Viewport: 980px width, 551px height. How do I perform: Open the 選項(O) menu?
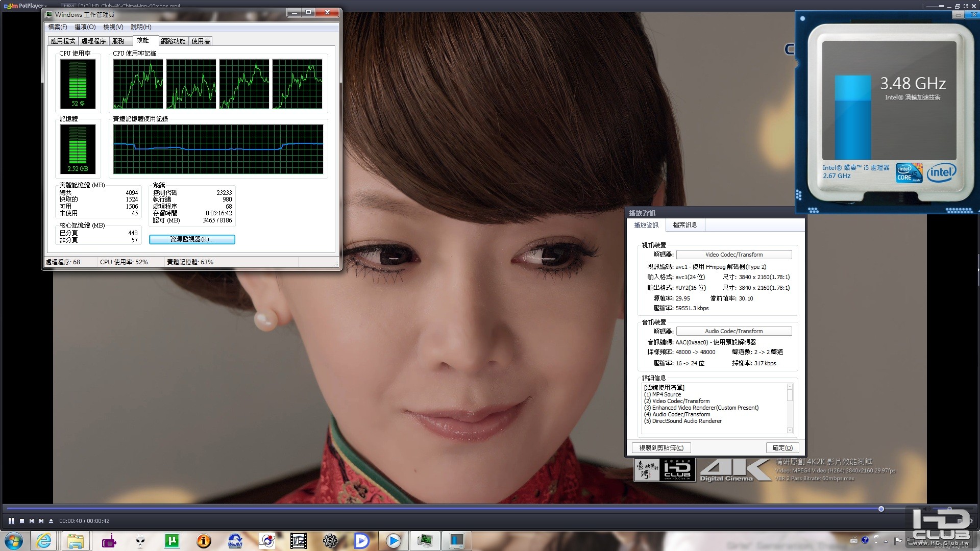(85, 27)
